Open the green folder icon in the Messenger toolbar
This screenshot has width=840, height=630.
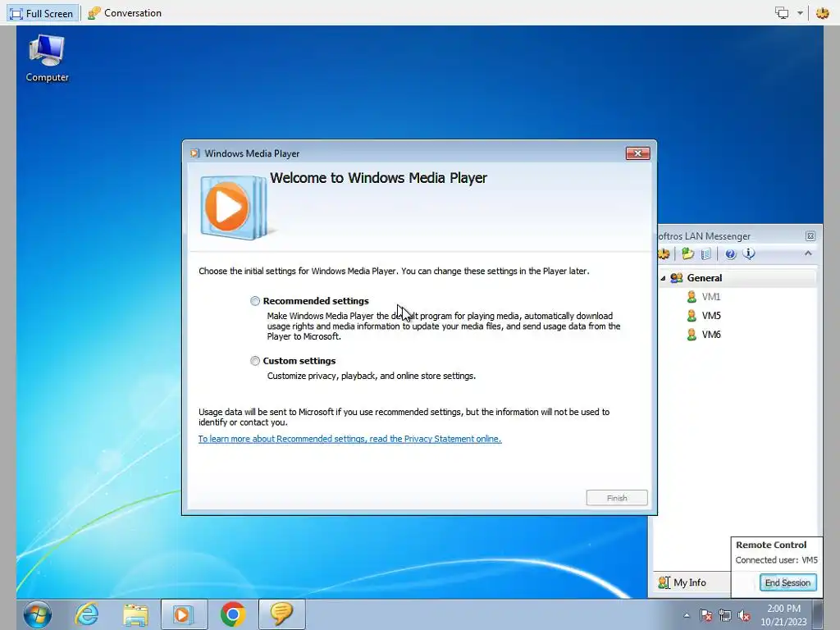click(688, 253)
